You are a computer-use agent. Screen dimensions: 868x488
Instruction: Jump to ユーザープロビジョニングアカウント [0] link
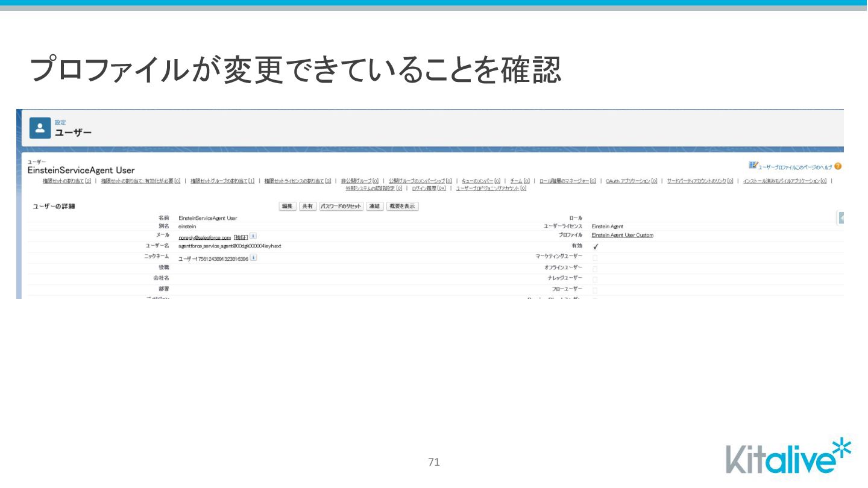point(491,188)
